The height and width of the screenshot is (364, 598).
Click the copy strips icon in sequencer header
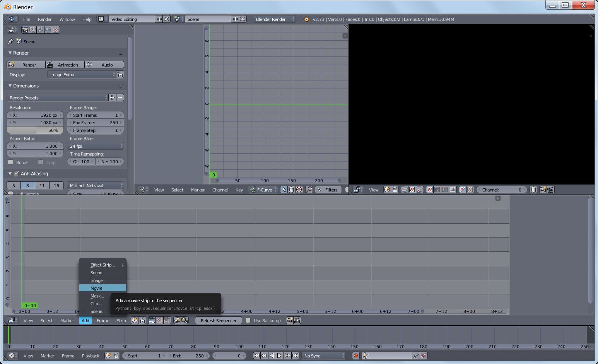[177, 320]
